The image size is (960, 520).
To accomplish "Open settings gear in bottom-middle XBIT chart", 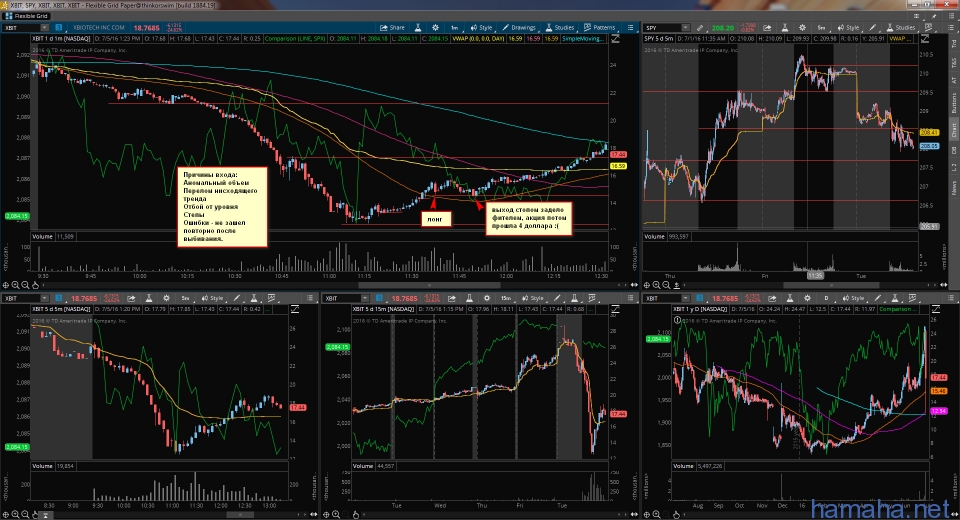I will [x=487, y=298].
